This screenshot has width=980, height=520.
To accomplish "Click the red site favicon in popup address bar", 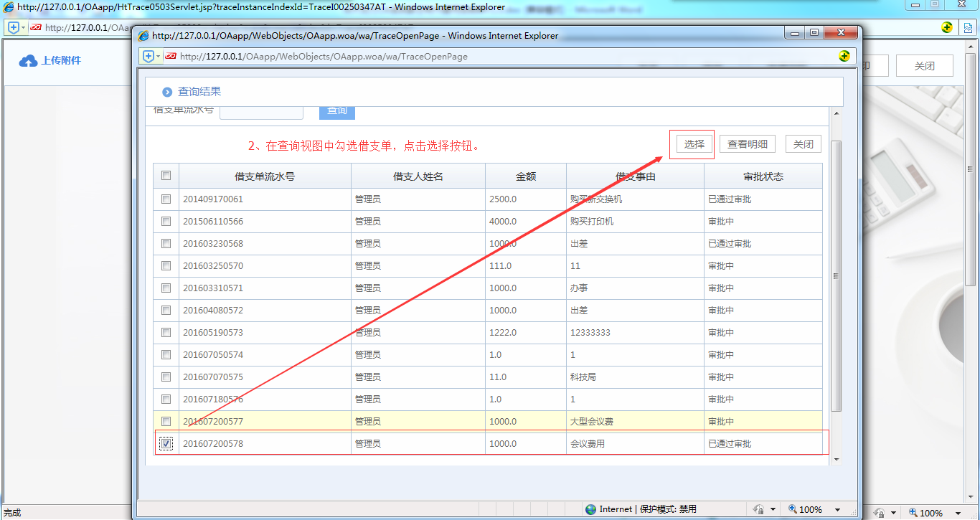I will (171, 56).
